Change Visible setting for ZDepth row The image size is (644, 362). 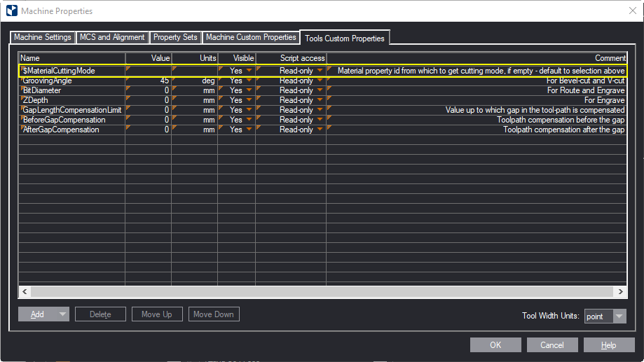click(248, 101)
